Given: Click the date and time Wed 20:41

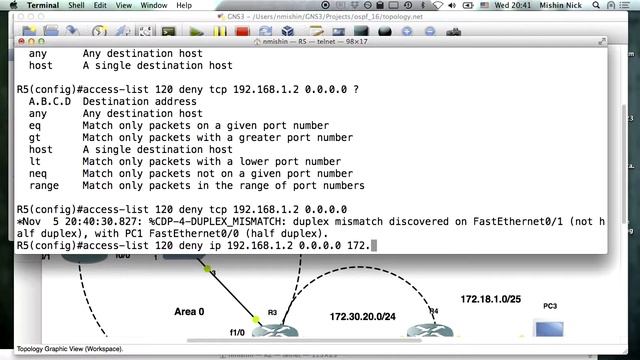Looking at the screenshot, I should click(512, 5).
